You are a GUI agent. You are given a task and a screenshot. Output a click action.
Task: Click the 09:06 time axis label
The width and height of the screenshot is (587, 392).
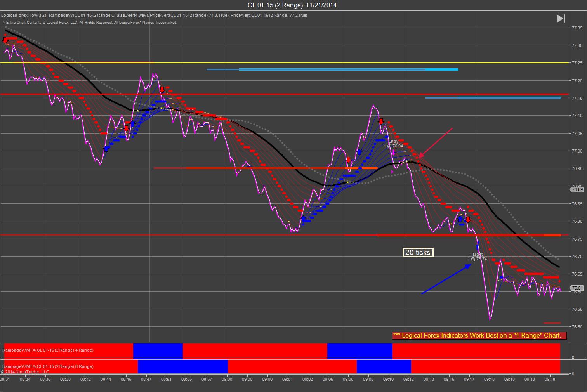[x=348, y=379]
